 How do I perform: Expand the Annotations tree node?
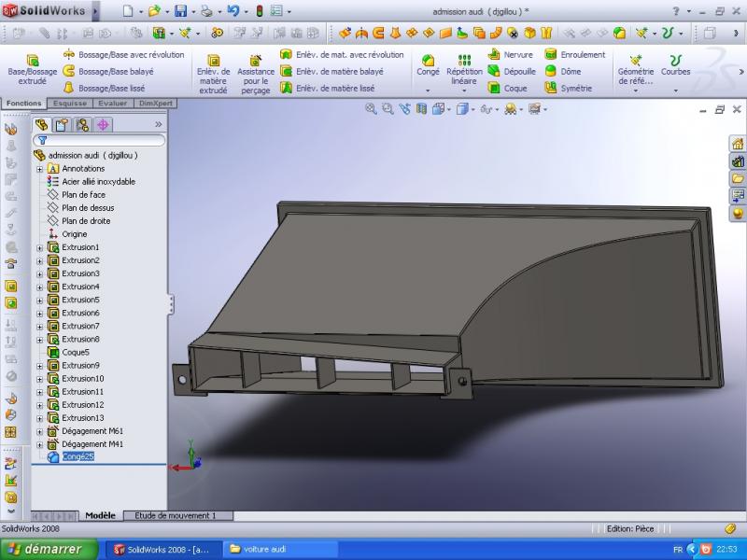tap(40, 169)
